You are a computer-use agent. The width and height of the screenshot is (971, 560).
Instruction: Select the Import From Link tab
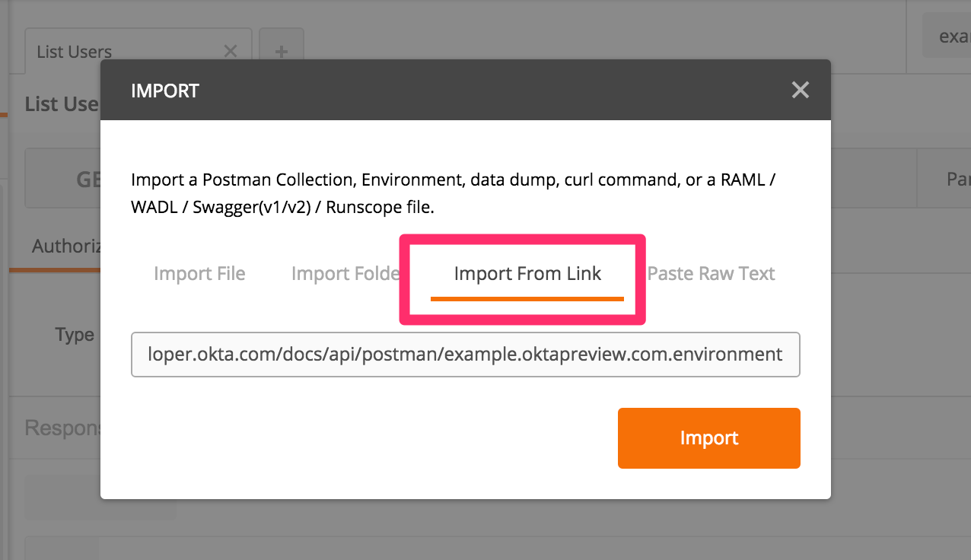tap(527, 274)
